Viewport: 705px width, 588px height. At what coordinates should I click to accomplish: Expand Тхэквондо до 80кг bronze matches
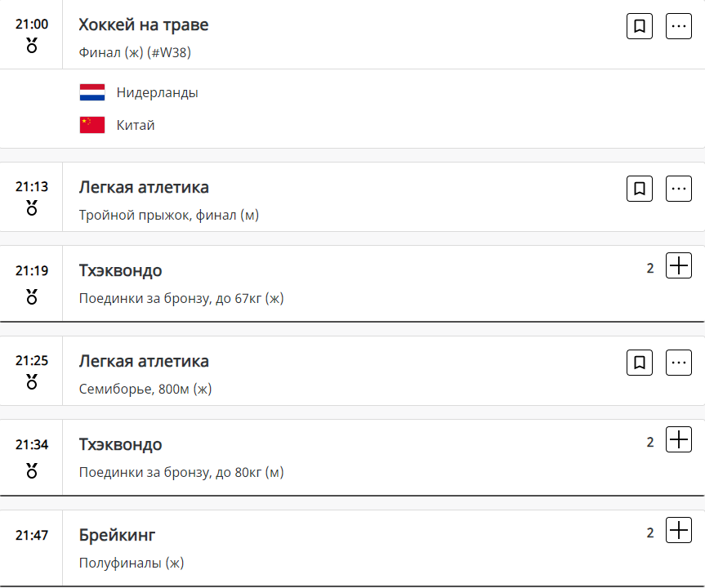pos(679,440)
